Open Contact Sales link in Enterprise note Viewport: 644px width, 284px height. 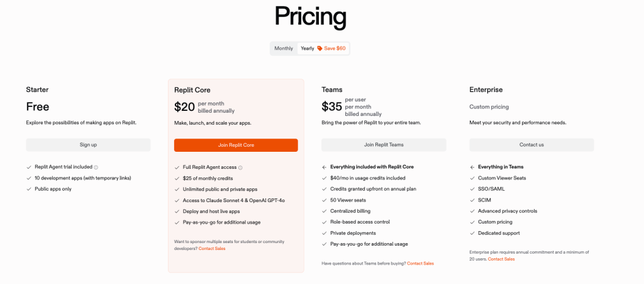coord(501,259)
